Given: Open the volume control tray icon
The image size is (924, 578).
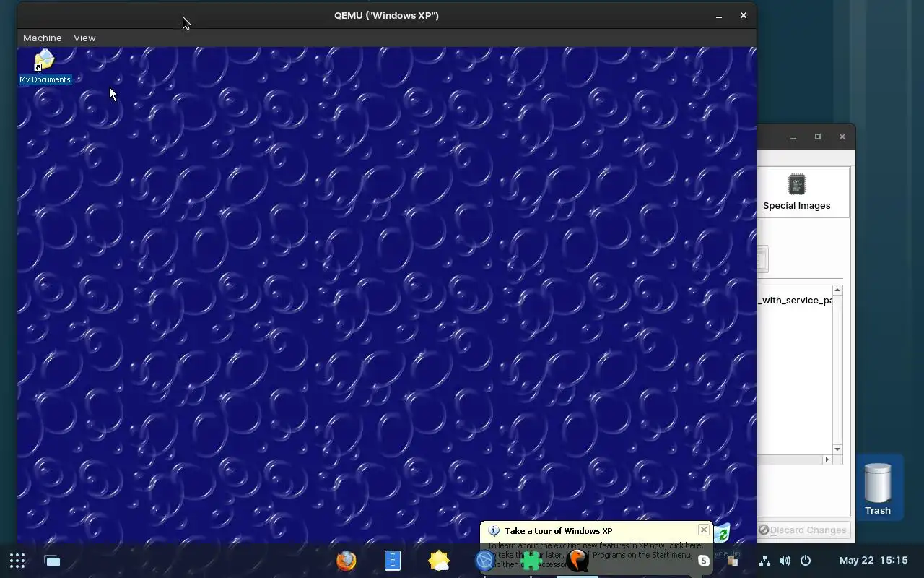Looking at the screenshot, I should tap(785, 561).
